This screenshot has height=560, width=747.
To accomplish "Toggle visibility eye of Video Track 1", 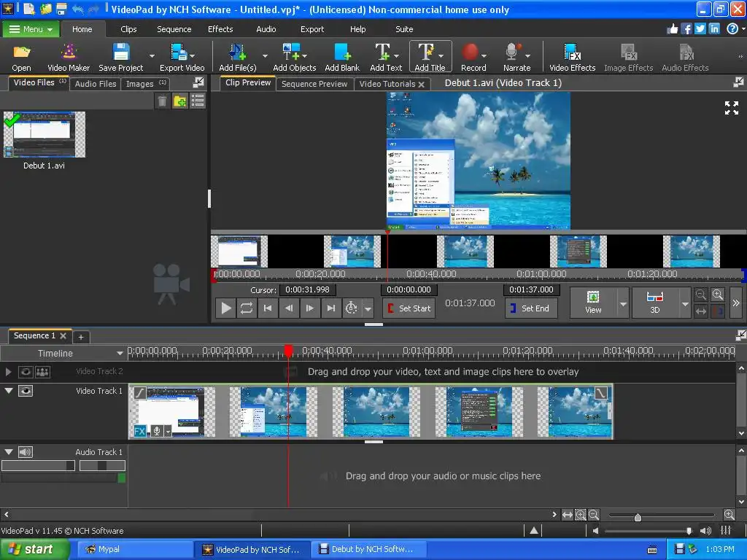I will 26,391.
